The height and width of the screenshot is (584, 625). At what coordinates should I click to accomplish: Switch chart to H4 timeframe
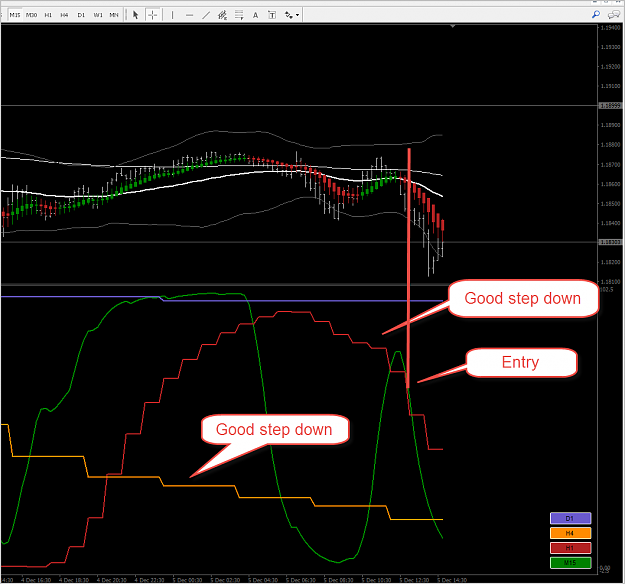point(65,15)
